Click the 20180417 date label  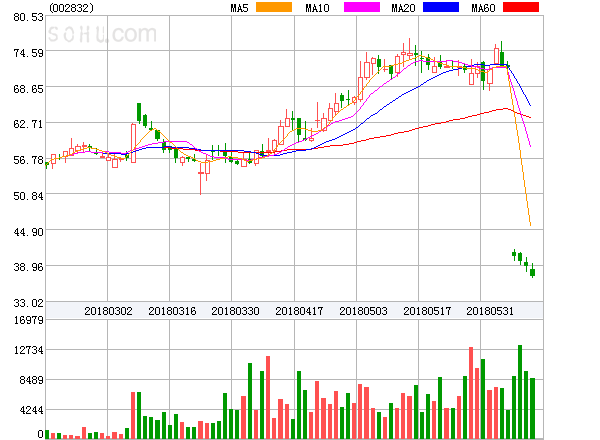(299, 311)
